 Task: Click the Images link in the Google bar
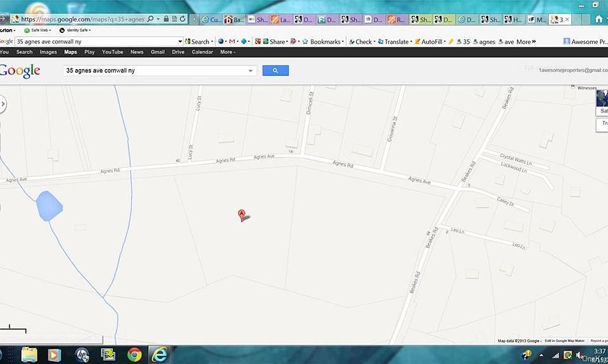(48, 52)
